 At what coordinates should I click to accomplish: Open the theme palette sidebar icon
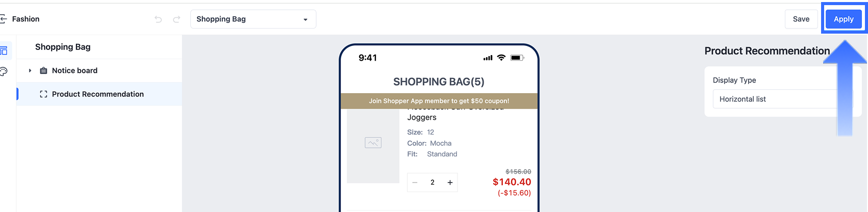4,71
